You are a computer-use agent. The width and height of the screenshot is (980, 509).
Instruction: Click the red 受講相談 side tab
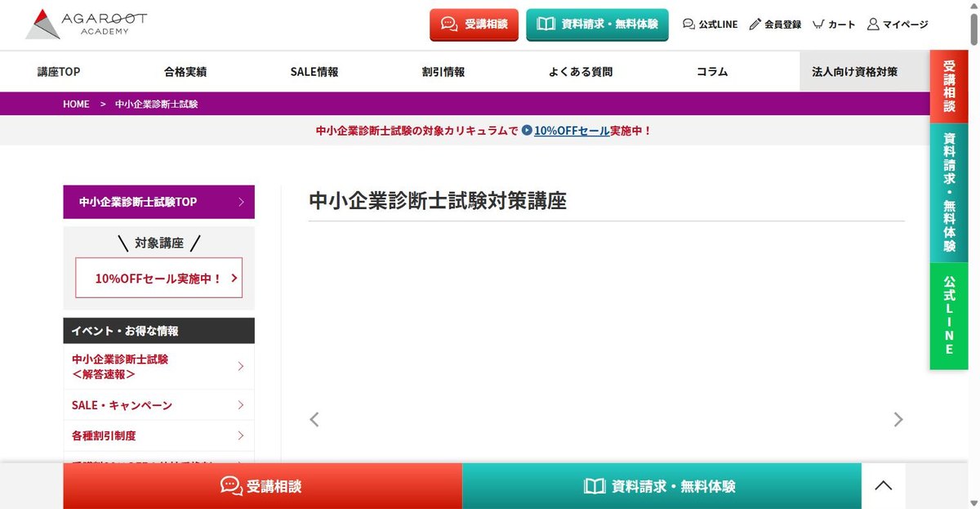[949, 86]
